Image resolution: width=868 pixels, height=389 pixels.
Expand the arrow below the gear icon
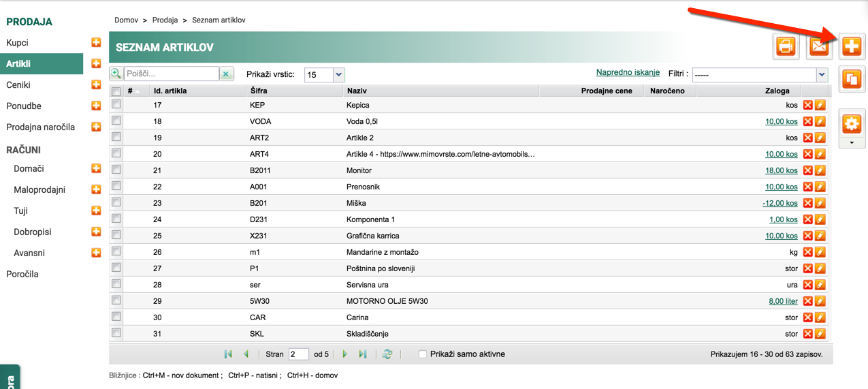click(x=852, y=143)
